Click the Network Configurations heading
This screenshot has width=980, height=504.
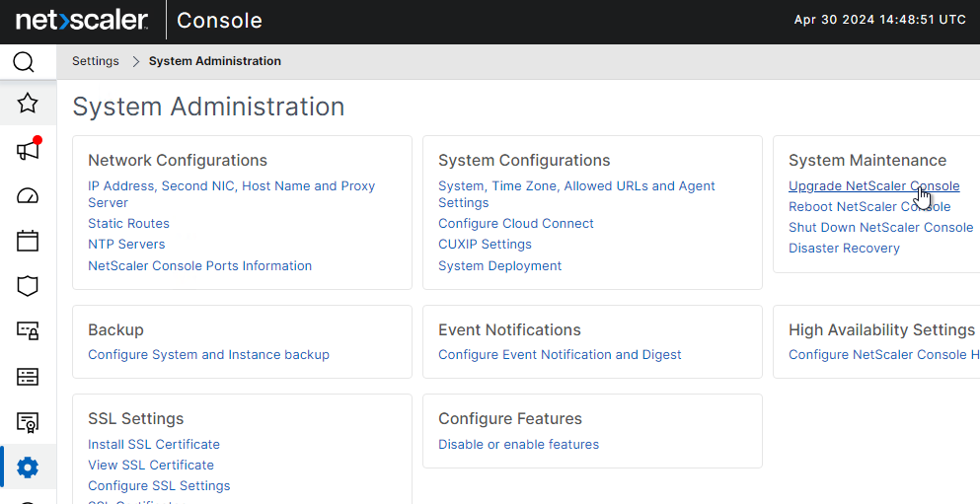coord(178,161)
